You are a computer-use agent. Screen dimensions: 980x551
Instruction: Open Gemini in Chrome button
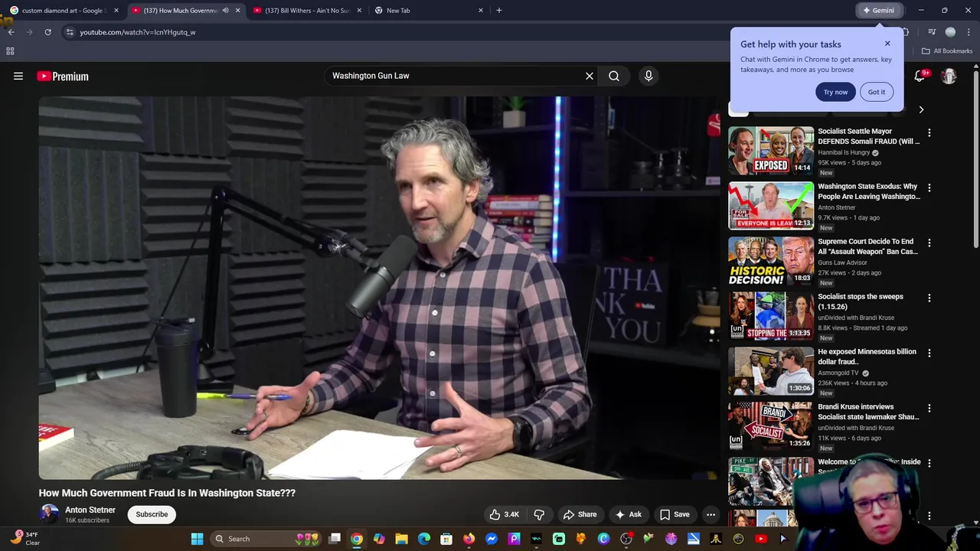877,10
